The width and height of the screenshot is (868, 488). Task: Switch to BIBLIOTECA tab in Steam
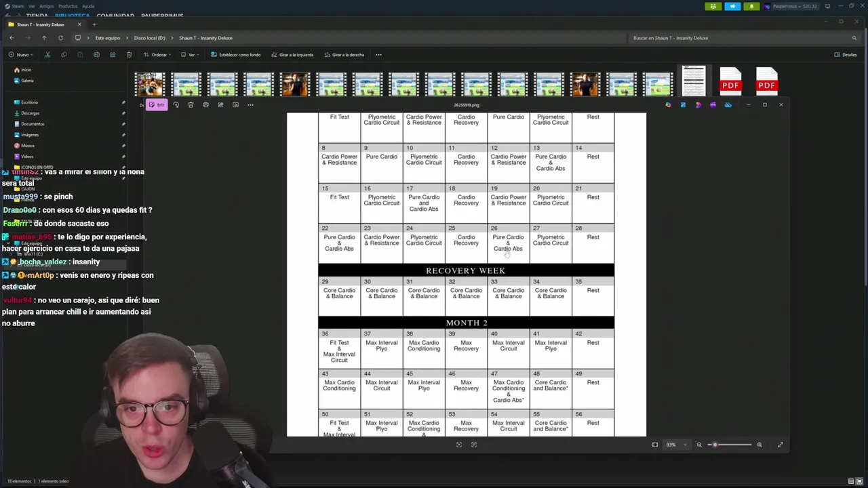click(72, 16)
